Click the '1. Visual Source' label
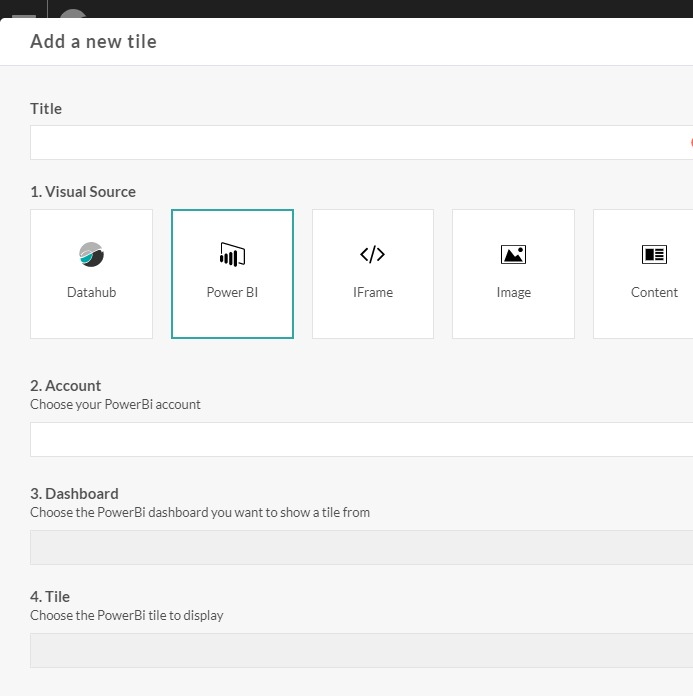This screenshot has width=693, height=696. pos(83,192)
